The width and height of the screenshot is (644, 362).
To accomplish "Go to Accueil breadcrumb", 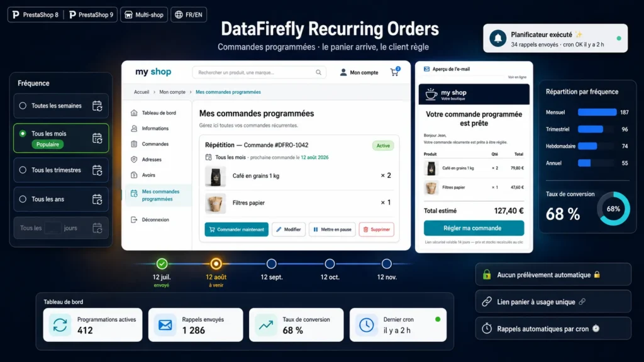I will point(142,92).
